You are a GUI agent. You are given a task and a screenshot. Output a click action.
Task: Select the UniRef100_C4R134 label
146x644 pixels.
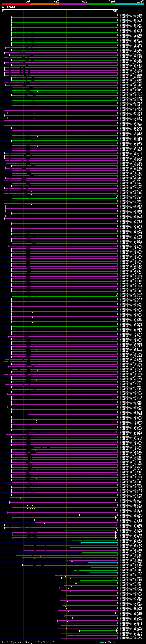pyautogui.click(x=131, y=75)
